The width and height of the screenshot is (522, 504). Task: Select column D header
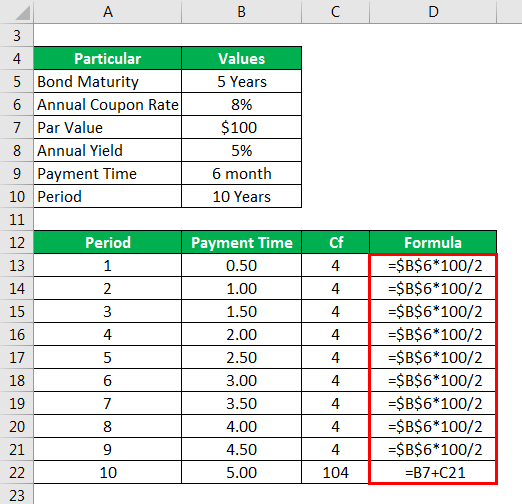click(433, 12)
